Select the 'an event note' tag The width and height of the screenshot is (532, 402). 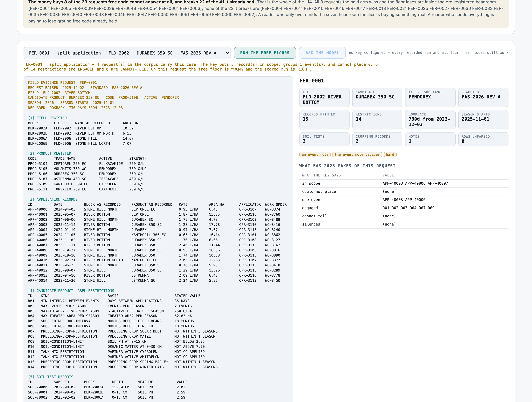315,154
